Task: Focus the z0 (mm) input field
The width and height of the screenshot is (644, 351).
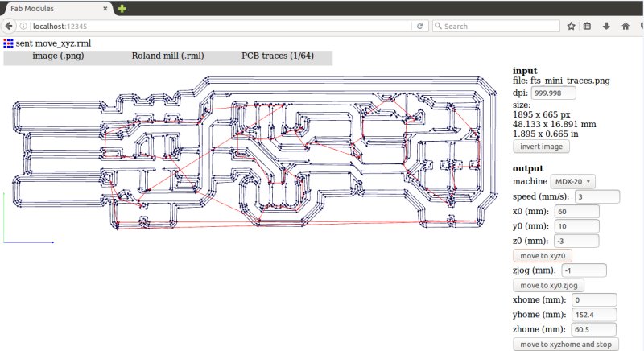Action: pyautogui.click(x=576, y=241)
